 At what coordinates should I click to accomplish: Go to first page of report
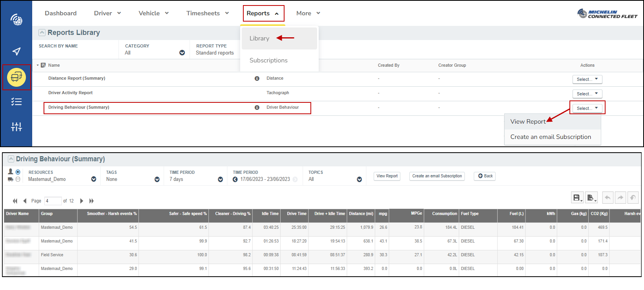coord(15,201)
